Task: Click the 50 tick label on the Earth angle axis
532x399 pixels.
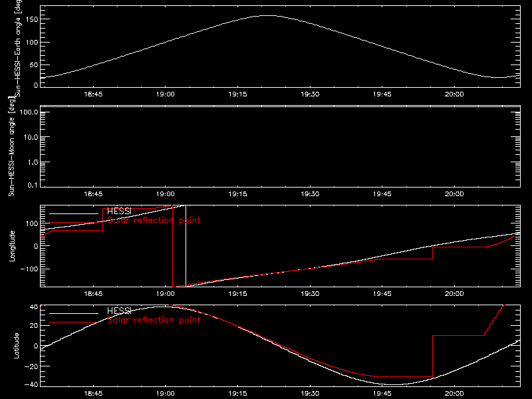Action: pos(34,65)
